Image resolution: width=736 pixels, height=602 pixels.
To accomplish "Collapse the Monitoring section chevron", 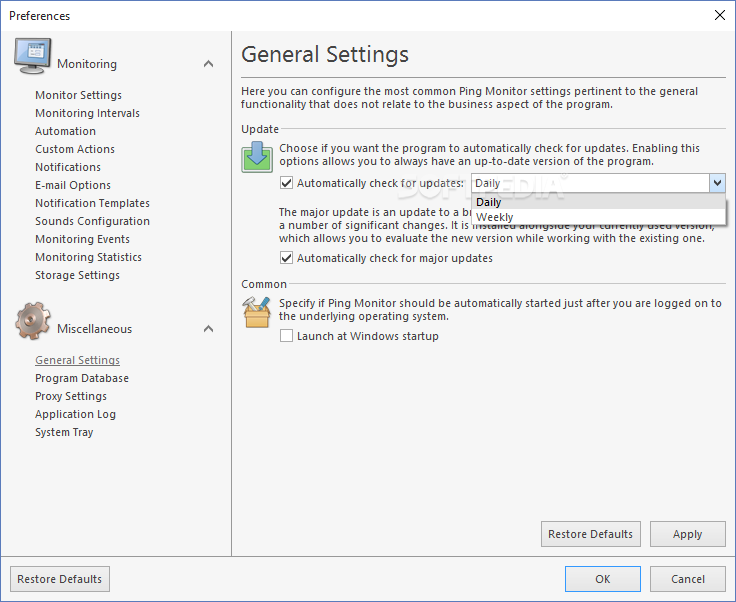I will coord(208,64).
